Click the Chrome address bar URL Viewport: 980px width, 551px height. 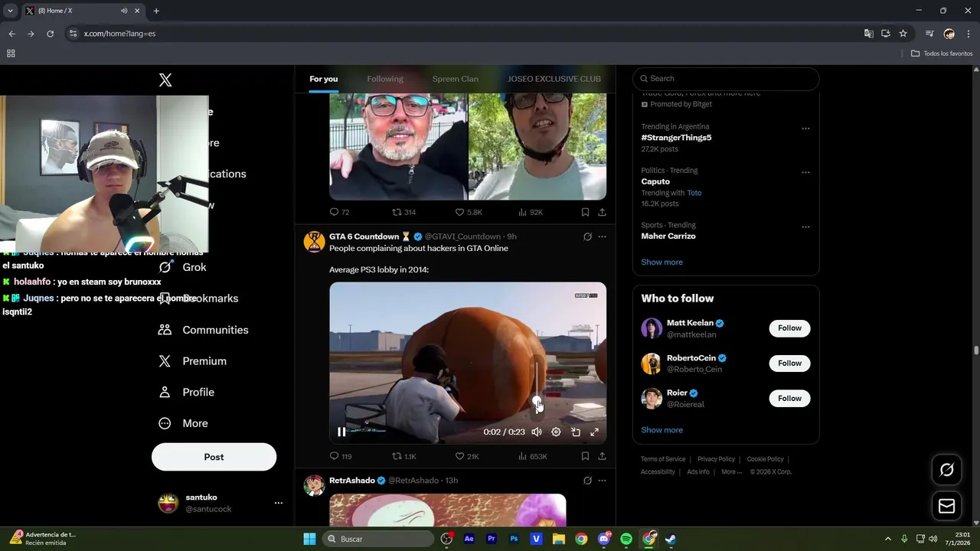point(119,34)
